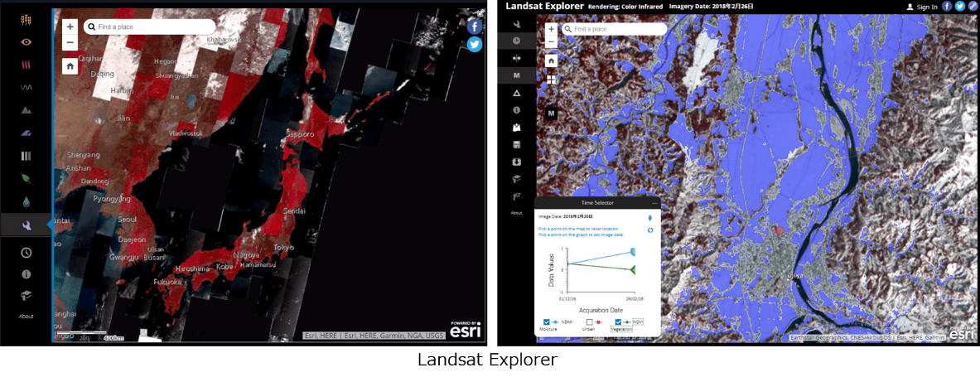
Task: Zoom in on the left map
Action: 70,27
